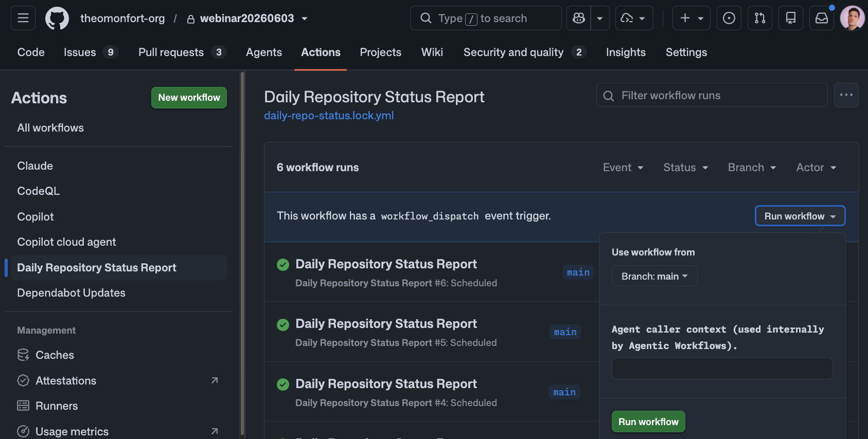The image size is (868, 439).
Task: Expand the Status filter dropdown
Action: point(686,168)
